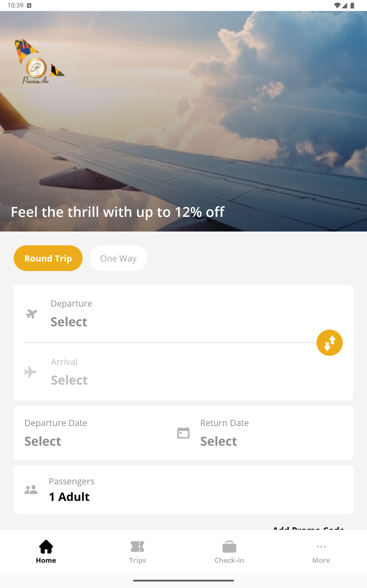Tap the departure airplane icon
367x588 pixels.
31,314
